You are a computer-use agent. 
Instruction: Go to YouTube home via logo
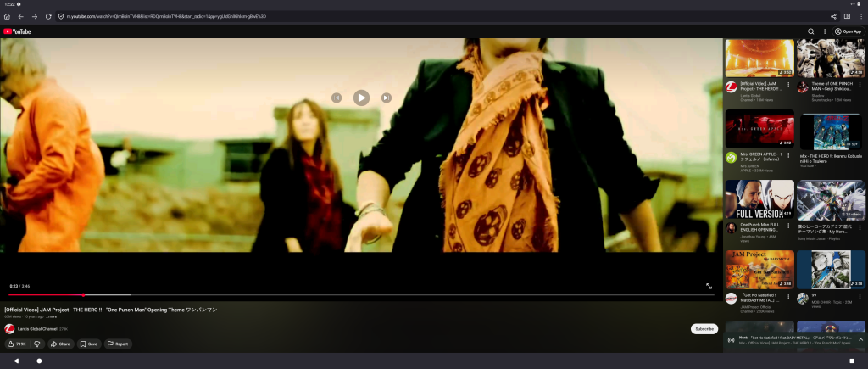pos(17,31)
